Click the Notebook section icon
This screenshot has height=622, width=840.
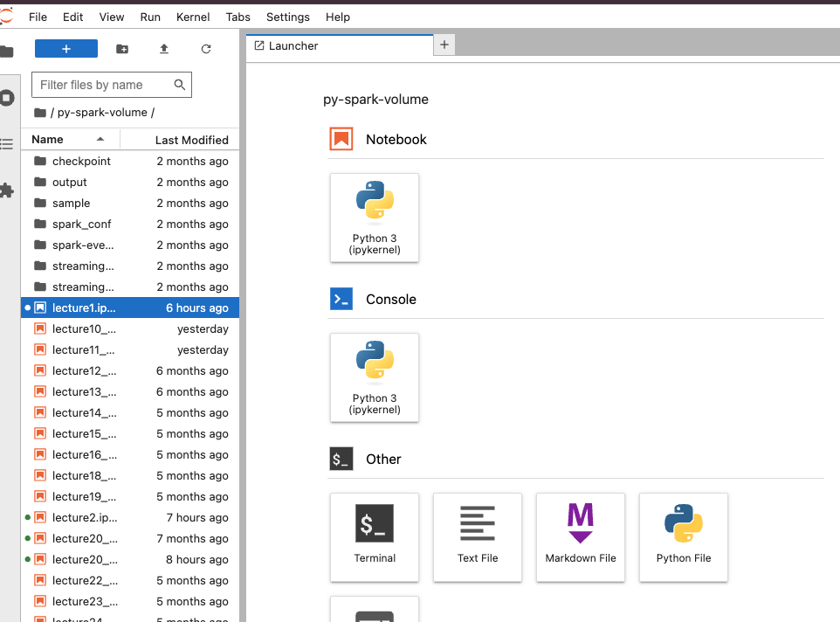341,139
